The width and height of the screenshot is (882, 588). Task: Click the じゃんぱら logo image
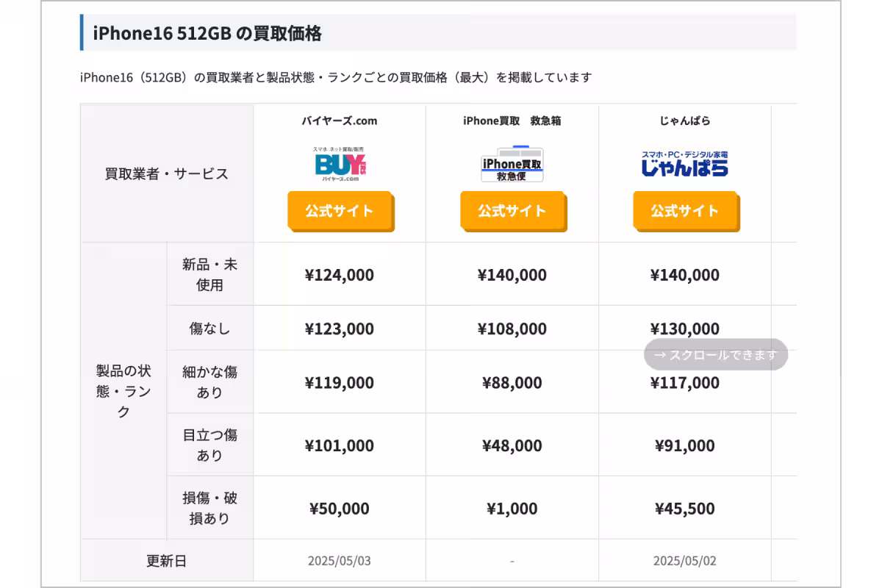coord(684,165)
